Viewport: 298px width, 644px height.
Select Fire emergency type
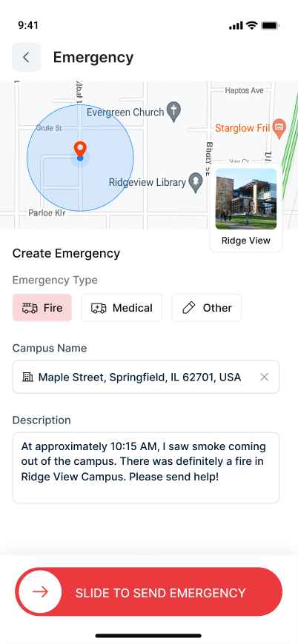click(x=42, y=308)
